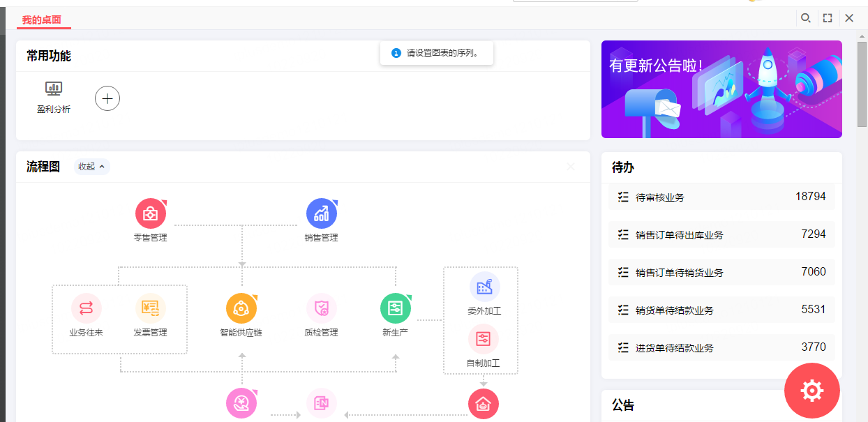
Task: Click the list icon beside 待审核业务
Action: pos(623,197)
